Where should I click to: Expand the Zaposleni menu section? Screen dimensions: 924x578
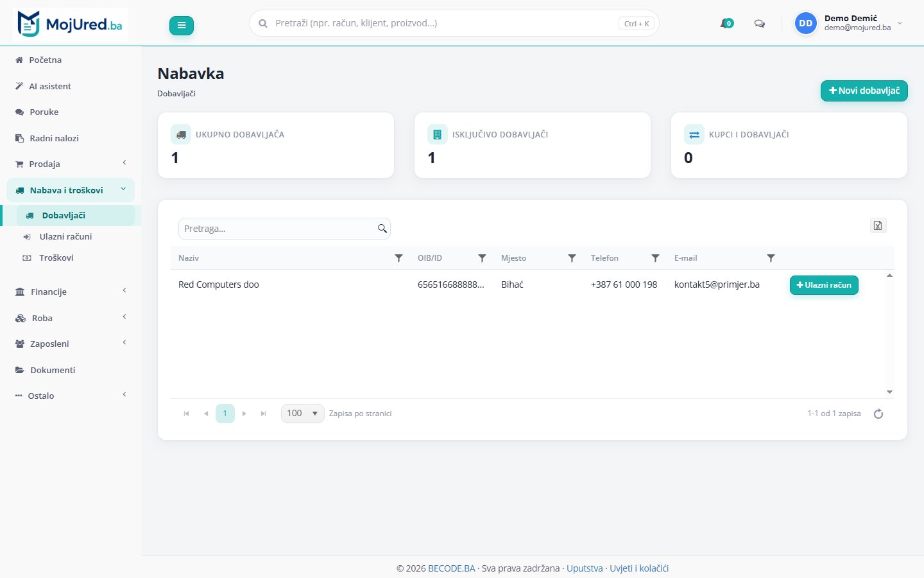tap(71, 344)
